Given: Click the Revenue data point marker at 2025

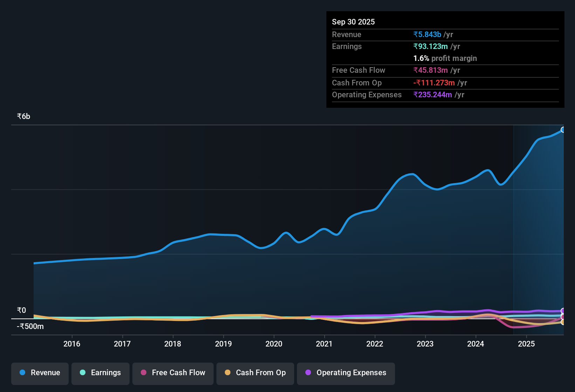Looking at the screenshot, I should pos(563,129).
